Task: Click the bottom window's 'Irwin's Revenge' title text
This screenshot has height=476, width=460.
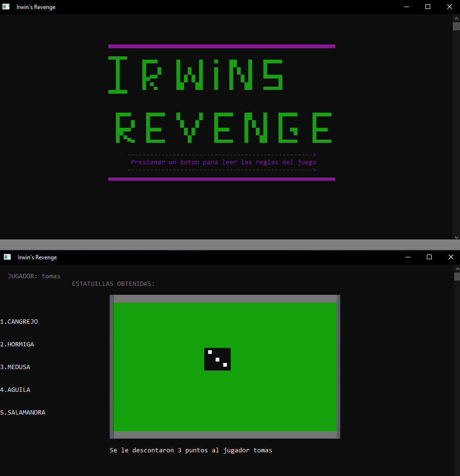Action: pyautogui.click(x=37, y=257)
